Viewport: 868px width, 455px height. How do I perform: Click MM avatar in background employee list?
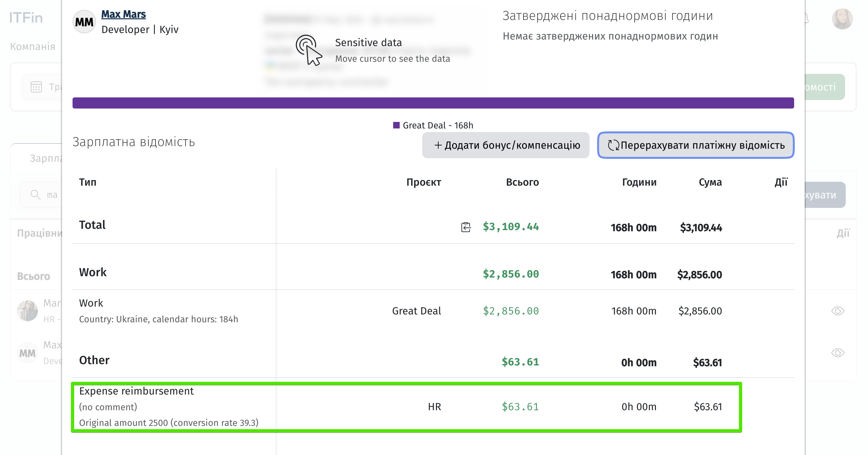pyautogui.click(x=27, y=353)
